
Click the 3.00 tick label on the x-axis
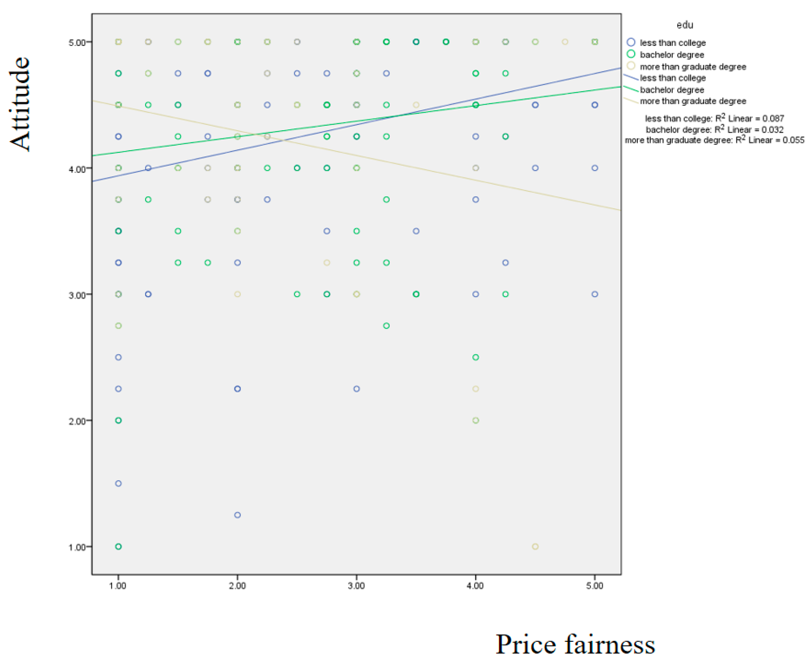[356, 585]
